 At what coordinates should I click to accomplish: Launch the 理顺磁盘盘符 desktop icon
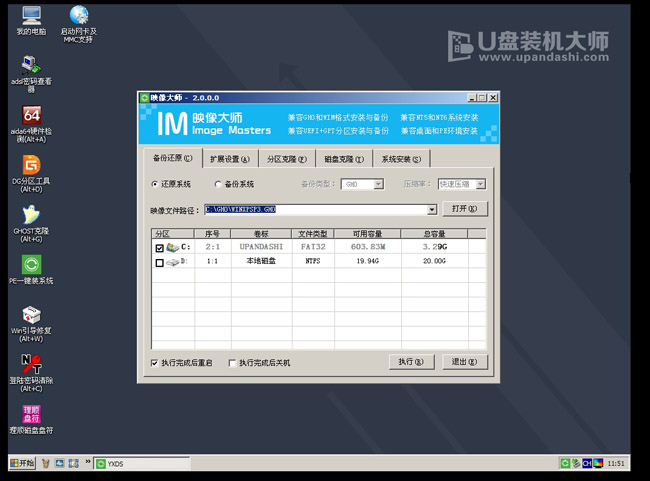click(32, 419)
